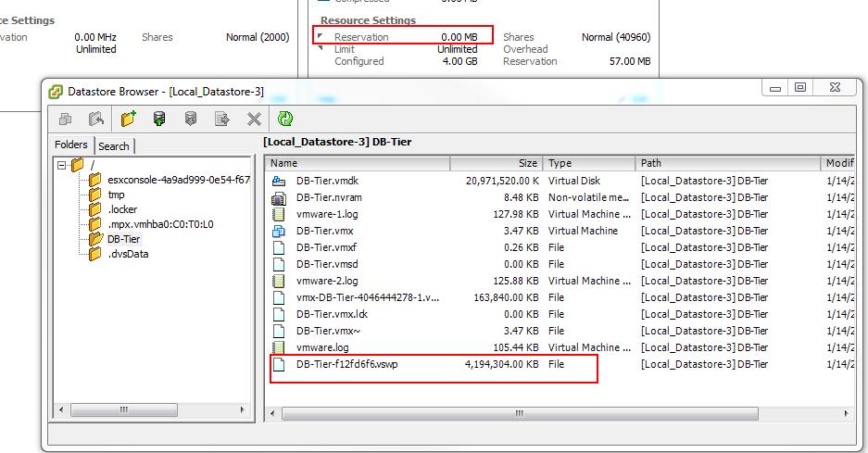Click the tmp folder icon
The width and height of the screenshot is (868, 453).
click(95, 195)
